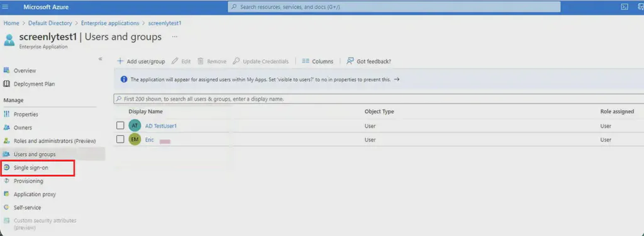Click the Self-service icon
This screenshot has height=236, width=644.
coord(6,208)
